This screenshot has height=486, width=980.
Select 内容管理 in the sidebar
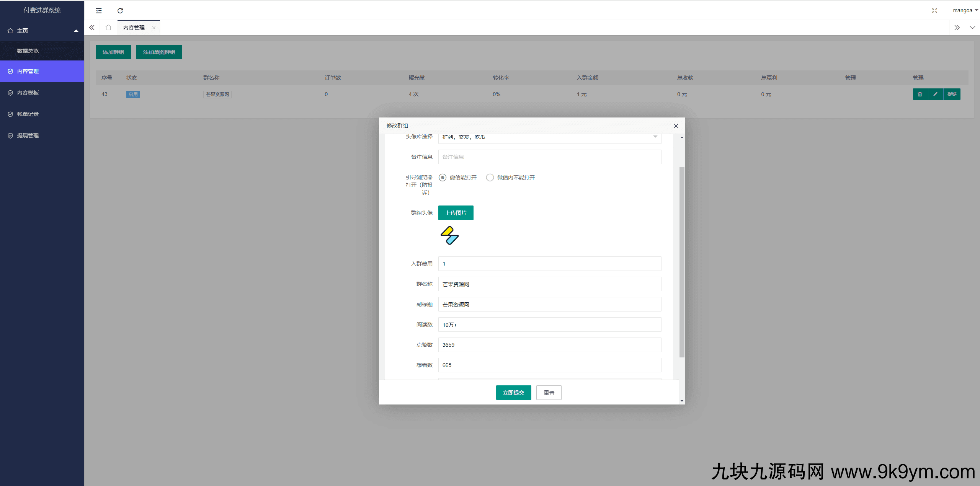tap(42, 71)
